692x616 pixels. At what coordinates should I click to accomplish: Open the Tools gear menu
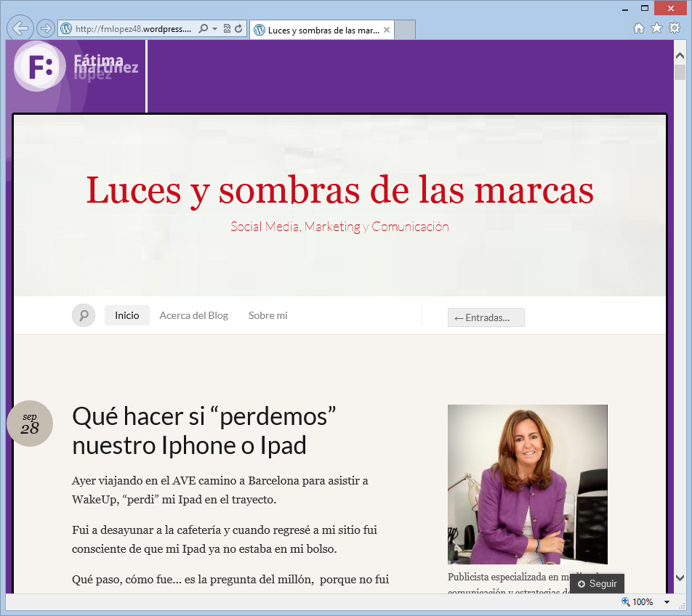click(675, 28)
